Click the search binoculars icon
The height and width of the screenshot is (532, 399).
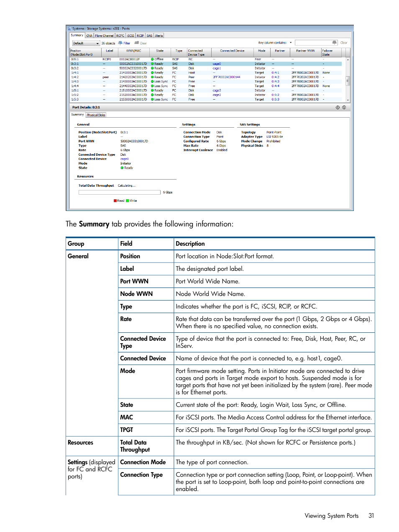[x=334, y=43]
